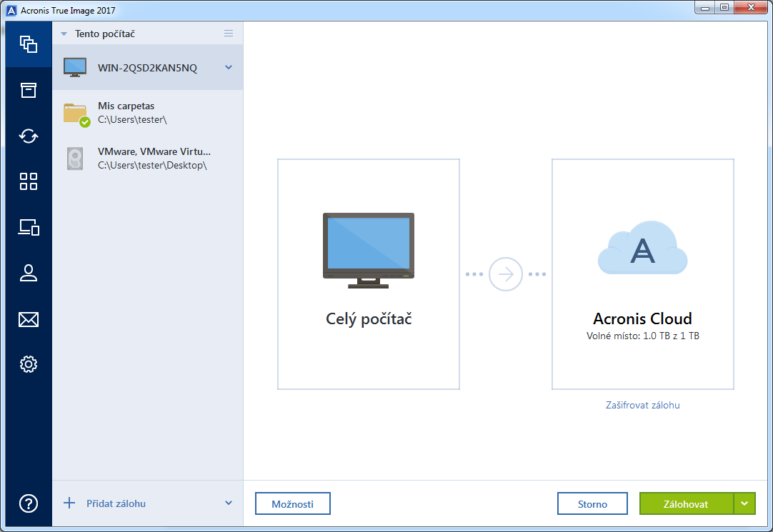Expand the WIN-2QSD2KAN5NQ backup chevron

[x=229, y=68]
